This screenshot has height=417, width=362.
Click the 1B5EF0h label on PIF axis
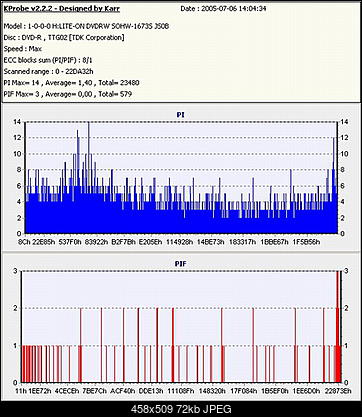(275, 391)
